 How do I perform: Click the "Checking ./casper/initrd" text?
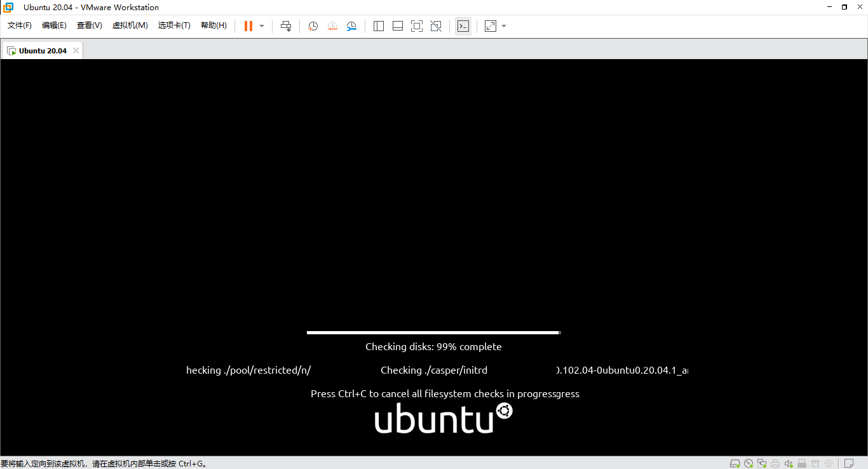[434, 370]
